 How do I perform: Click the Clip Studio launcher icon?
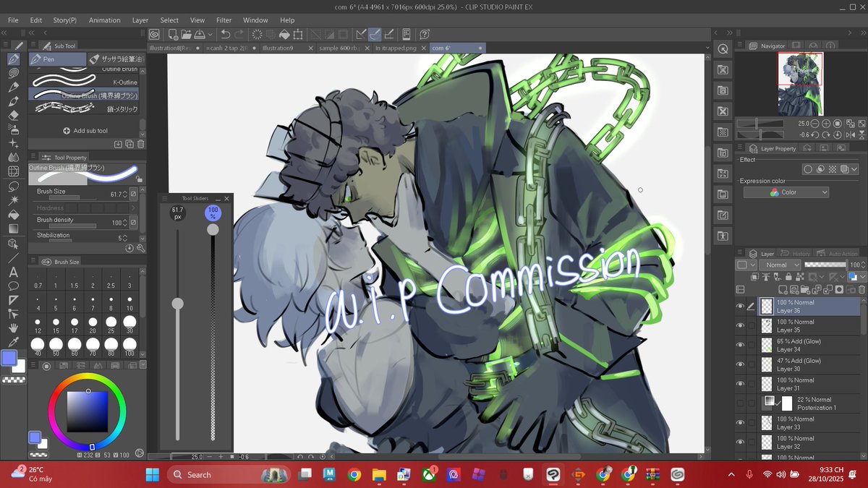[154, 34]
